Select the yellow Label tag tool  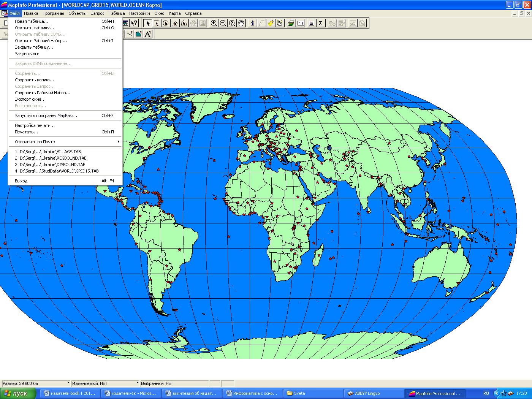tap(271, 23)
